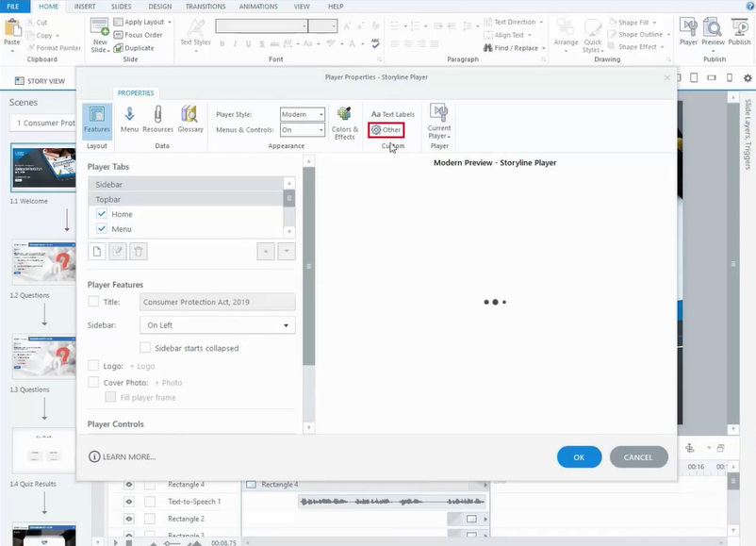The image size is (756, 546).
Task: Open the LEARN MORE link
Action: (x=123, y=456)
